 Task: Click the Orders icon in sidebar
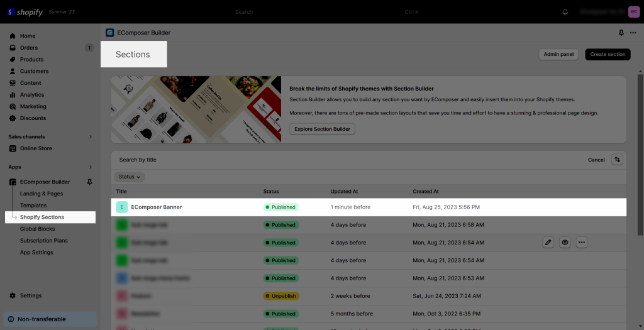13,48
